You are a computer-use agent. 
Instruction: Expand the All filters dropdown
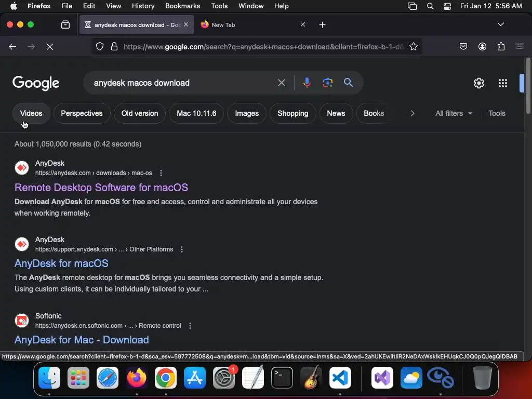pyautogui.click(x=453, y=113)
